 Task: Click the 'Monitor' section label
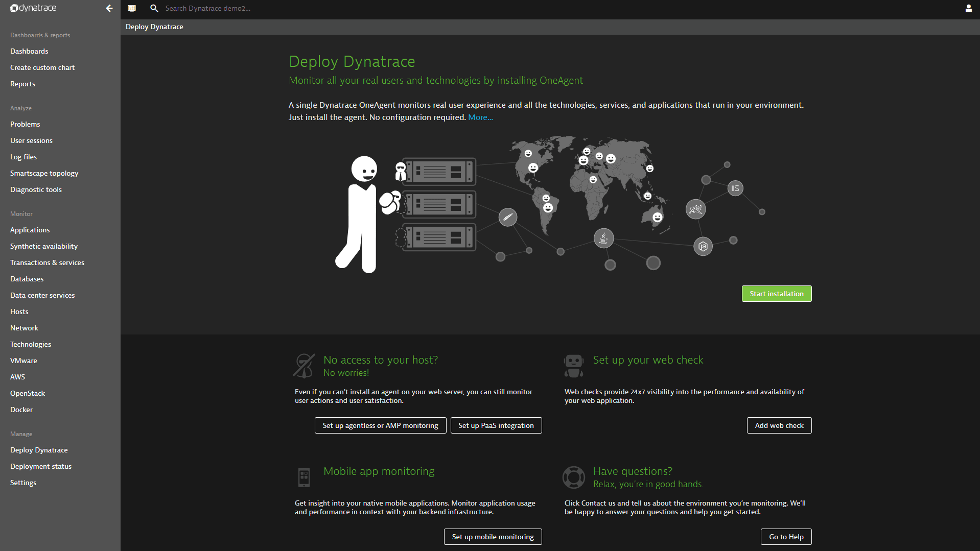[x=21, y=214]
